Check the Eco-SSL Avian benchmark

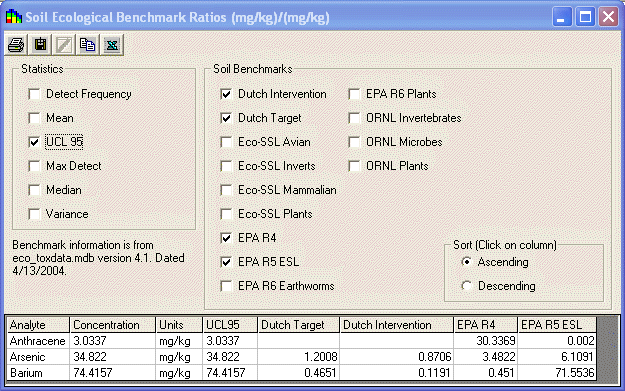click(x=226, y=142)
